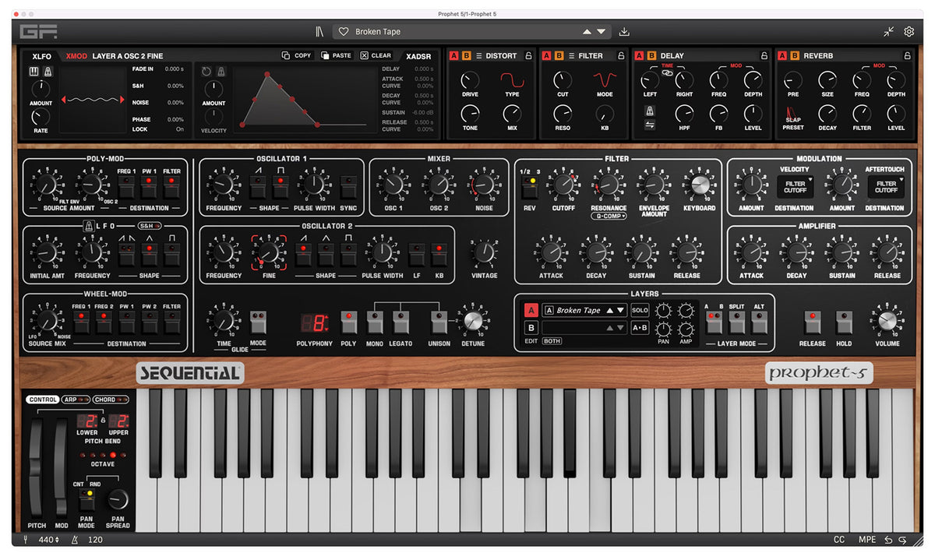The width and height of the screenshot is (935, 560).
Task: Click the COPY button
Action: point(297,55)
